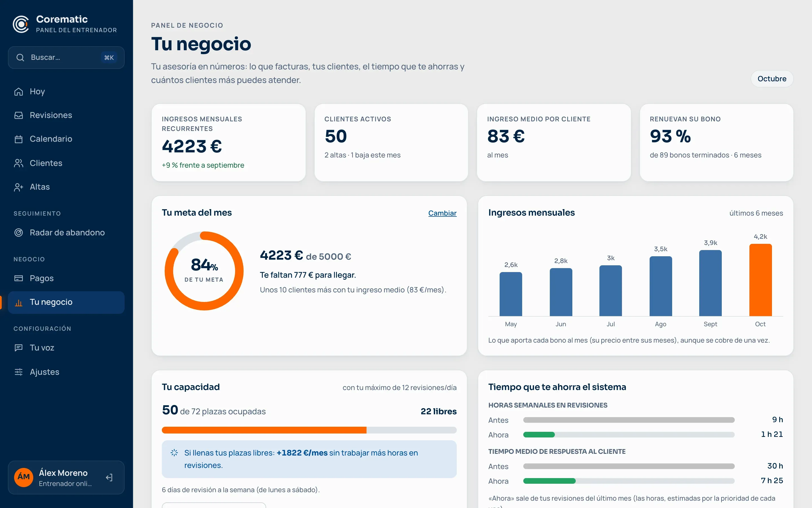Click the Ajustes sliders icon

(18, 372)
